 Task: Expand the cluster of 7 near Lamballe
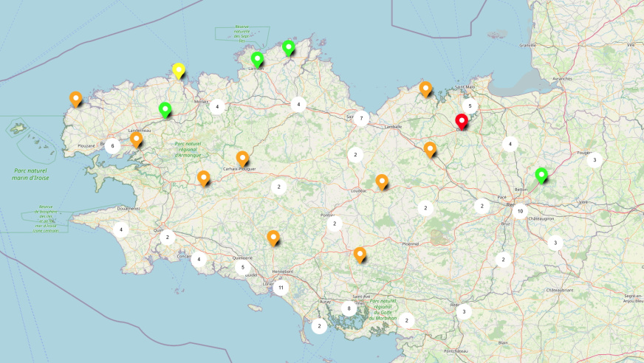(360, 118)
